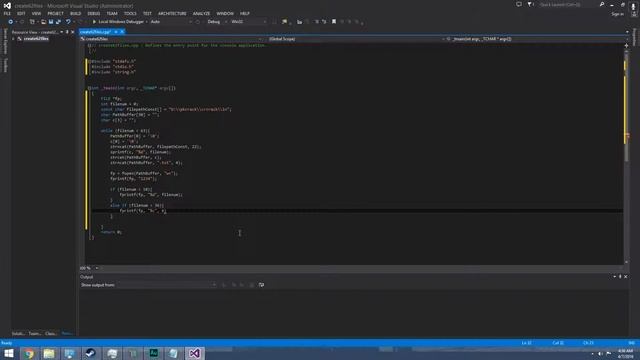The height and width of the screenshot is (360, 640).
Task: Click the Save All toolbar icon
Action: click(58, 22)
